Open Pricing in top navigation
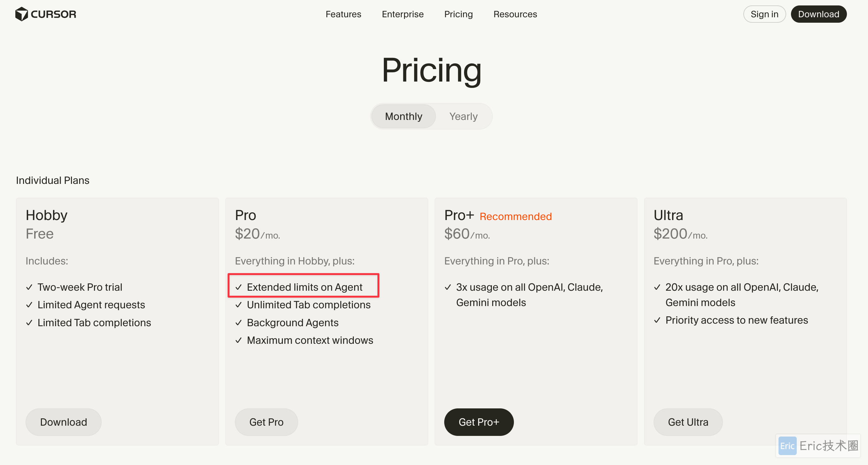This screenshot has height=465, width=868. point(458,14)
